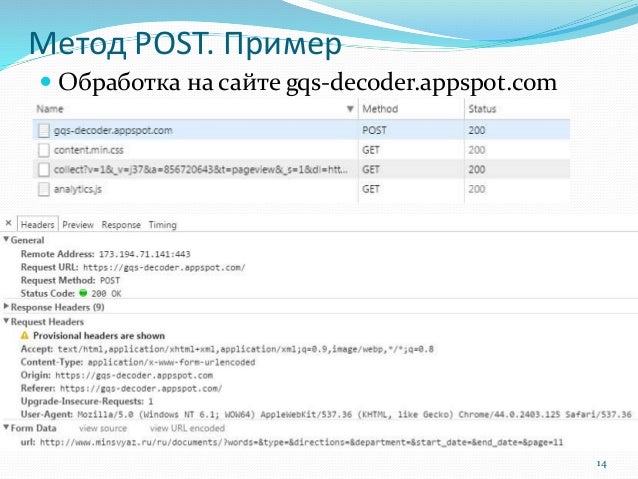Click file icon beside analytics.js
Viewport: 638px width, 479px height.
click(x=44, y=189)
